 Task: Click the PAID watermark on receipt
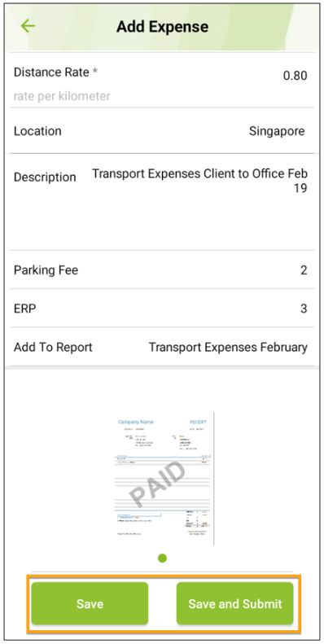pyautogui.click(x=157, y=484)
